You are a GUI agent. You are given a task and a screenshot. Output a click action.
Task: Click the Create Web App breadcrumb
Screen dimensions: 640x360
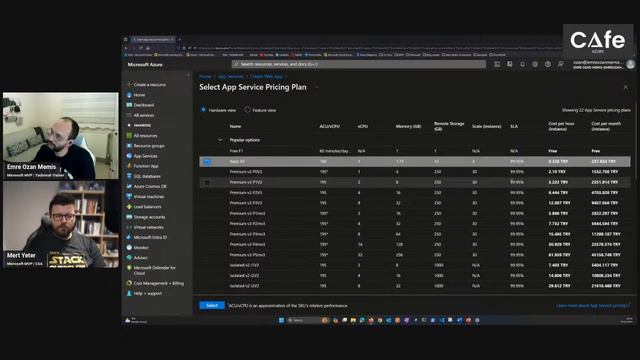267,76
